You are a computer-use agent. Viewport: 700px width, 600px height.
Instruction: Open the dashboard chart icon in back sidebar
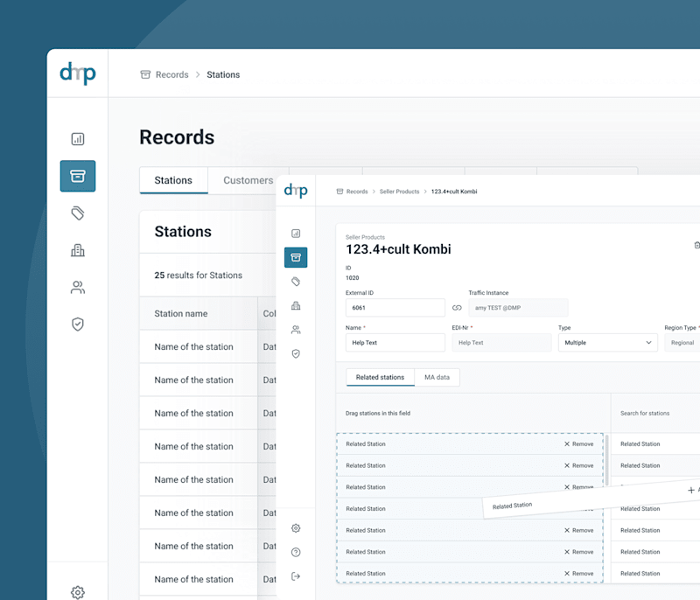tap(78, 139)
